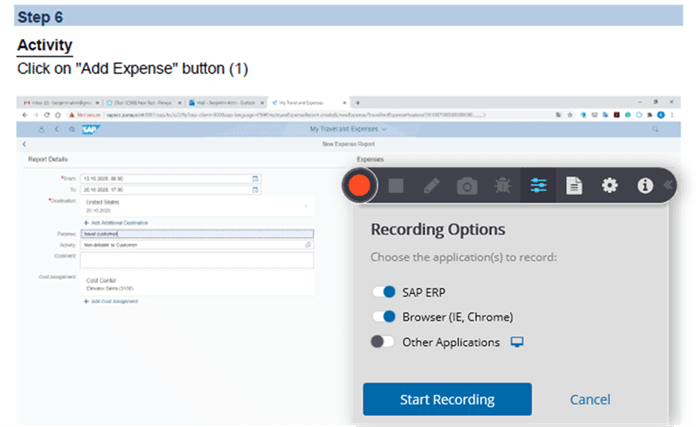Click page back chevron beside New Expense Report
Screen dimensions: 700x427
(25, 144)
